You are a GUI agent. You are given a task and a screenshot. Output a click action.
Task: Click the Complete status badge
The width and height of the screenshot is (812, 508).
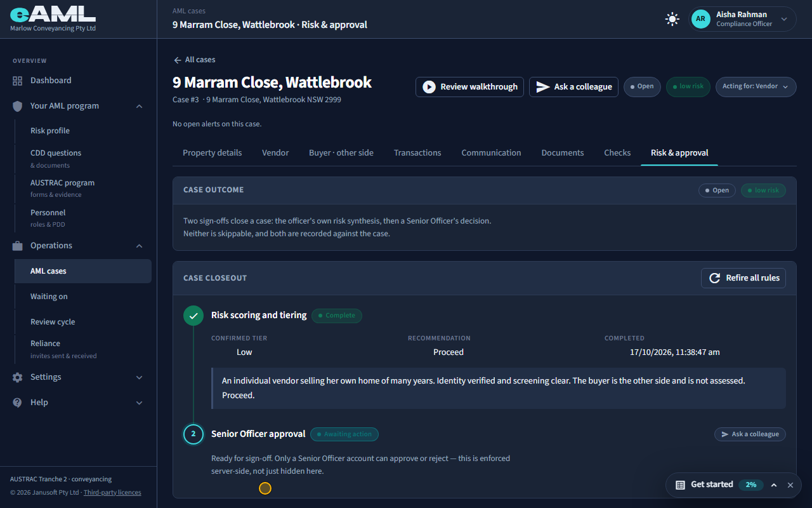point(337,316)
